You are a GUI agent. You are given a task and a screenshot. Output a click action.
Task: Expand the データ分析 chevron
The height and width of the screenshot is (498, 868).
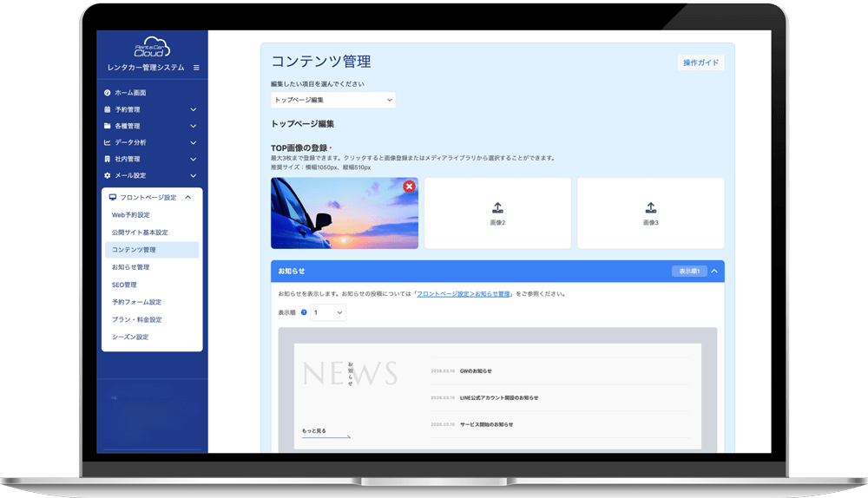(x=194, y=143)
